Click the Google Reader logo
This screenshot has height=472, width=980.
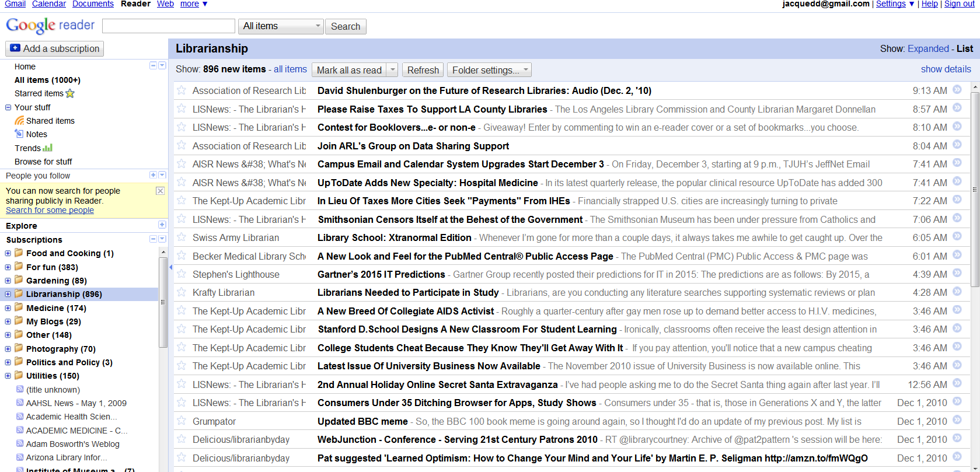[50, 26]
